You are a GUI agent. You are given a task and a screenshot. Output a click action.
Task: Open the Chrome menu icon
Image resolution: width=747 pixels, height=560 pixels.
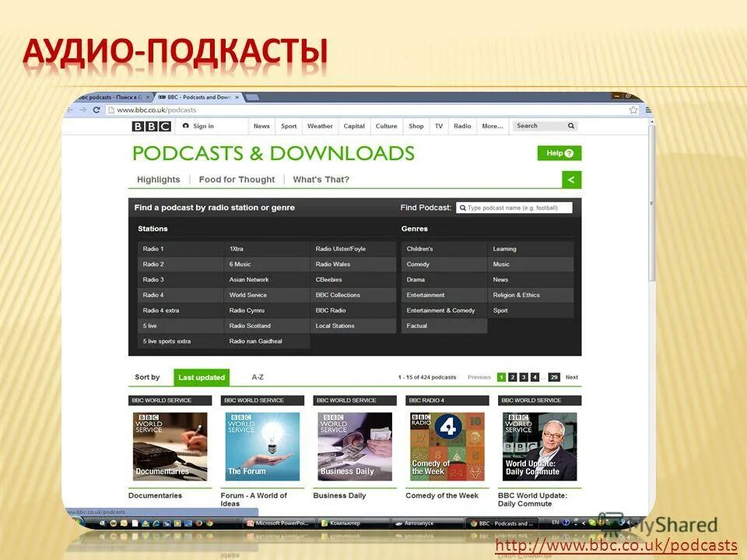(648, 110)
